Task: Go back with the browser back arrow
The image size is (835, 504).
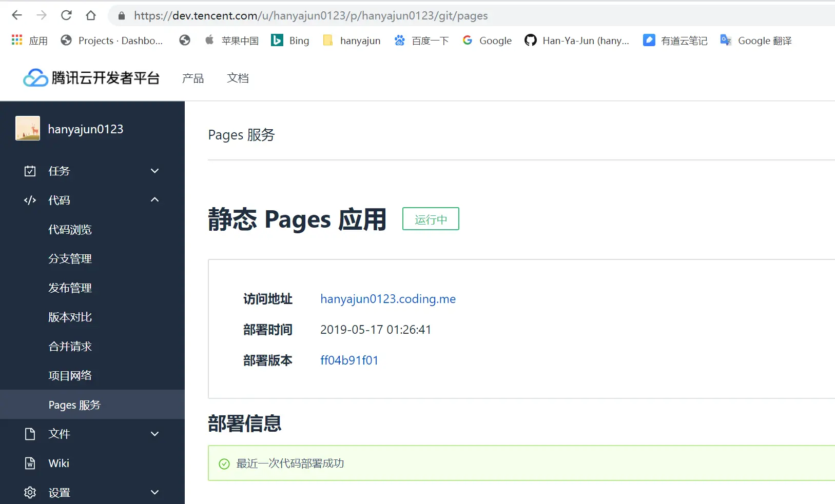Action: point(17,15)
